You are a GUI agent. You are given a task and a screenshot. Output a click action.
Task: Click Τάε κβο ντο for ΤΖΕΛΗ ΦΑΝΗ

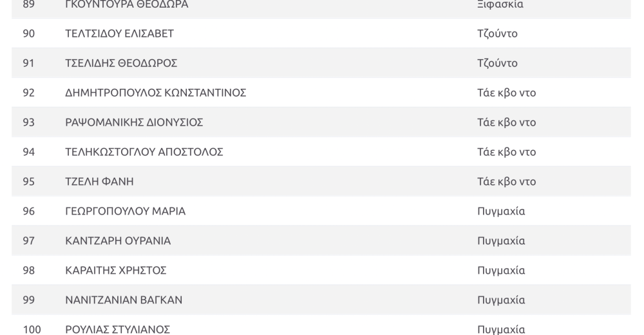tap(506, 181)
